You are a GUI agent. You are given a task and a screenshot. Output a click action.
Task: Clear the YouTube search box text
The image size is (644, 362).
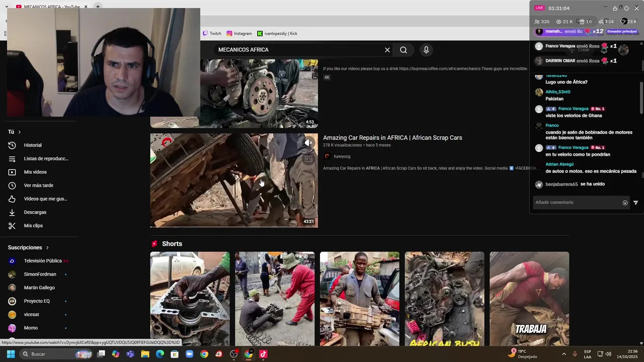click(387, 50)
